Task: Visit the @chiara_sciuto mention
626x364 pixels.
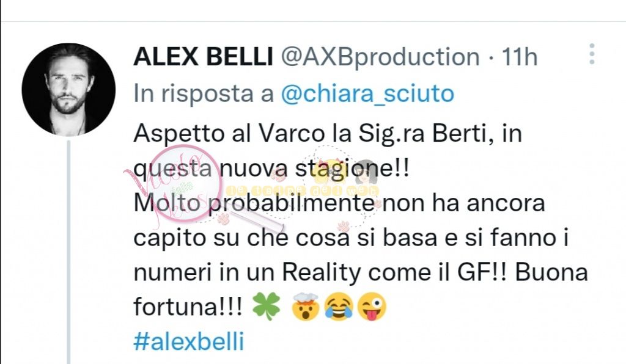Action: (367, 94)
